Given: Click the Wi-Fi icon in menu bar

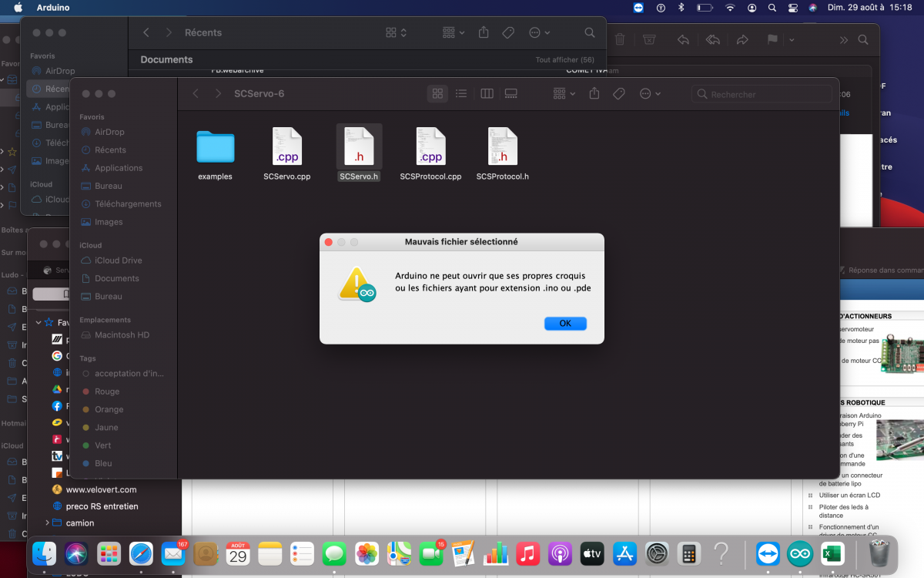Looking at the screenshot, I should 730,8.
